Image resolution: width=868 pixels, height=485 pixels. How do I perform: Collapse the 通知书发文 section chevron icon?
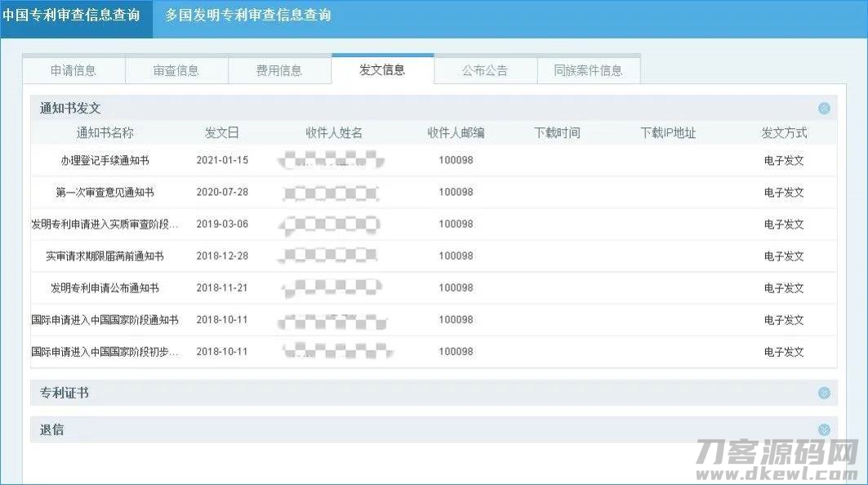click(825, 108)
